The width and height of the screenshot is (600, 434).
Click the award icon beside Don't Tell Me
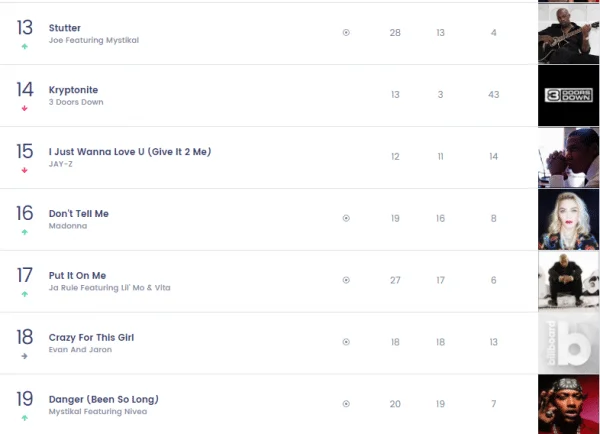[346, 218]
